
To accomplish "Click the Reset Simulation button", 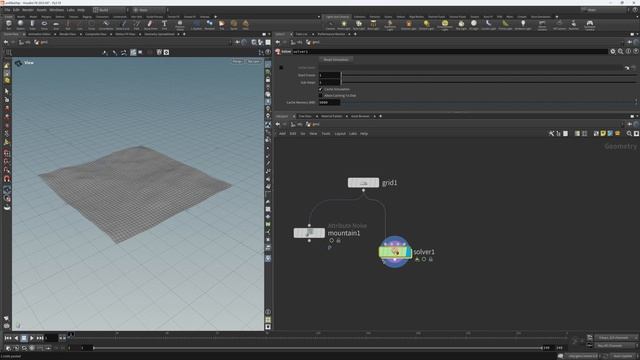I will pos(336,60).
